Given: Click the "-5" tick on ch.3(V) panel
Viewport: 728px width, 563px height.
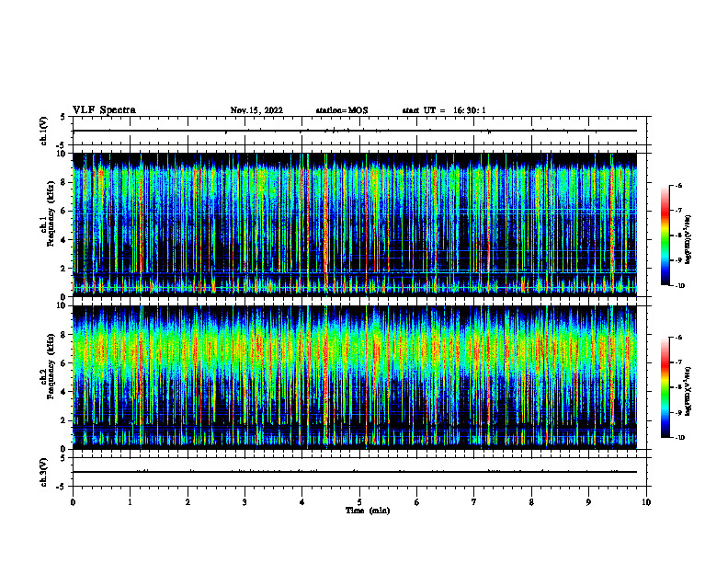Looking at the screenshot, I should click(62, 487).
